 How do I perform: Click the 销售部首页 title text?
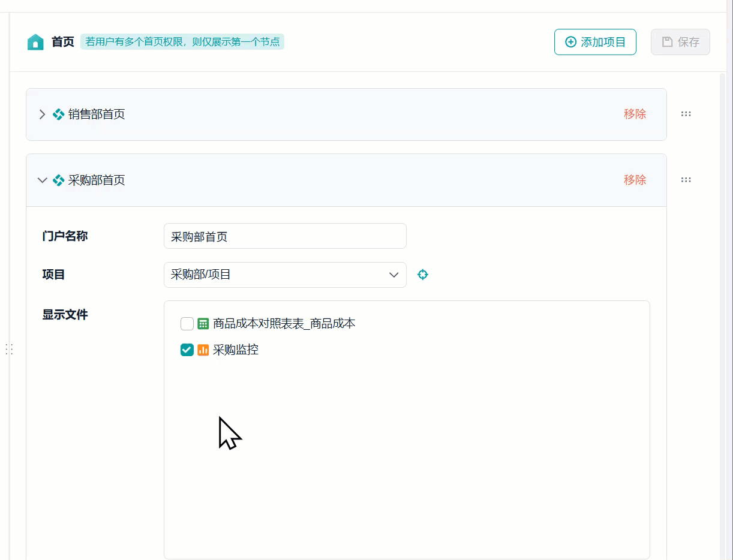pyautogui.click(x=97, y=114)
